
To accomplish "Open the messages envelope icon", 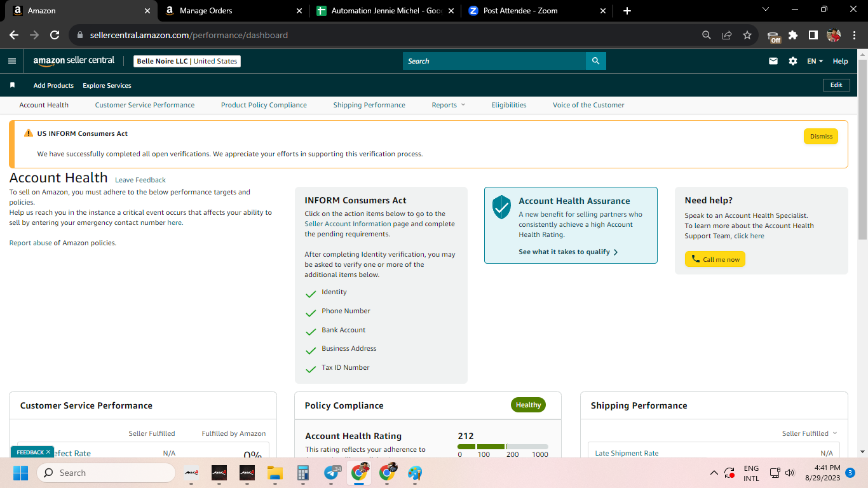I will pos(773,61).
